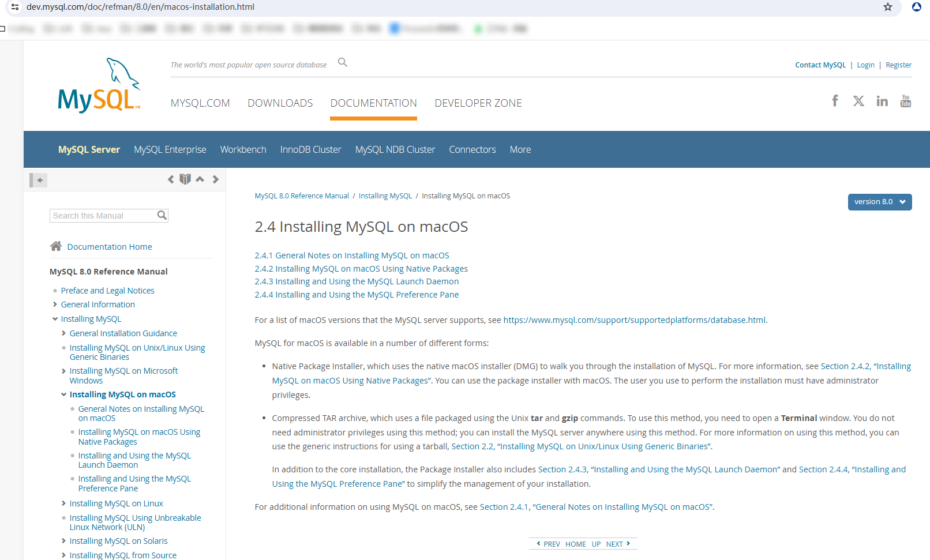Open MYSQL.COM top menu

pos(200,103)
